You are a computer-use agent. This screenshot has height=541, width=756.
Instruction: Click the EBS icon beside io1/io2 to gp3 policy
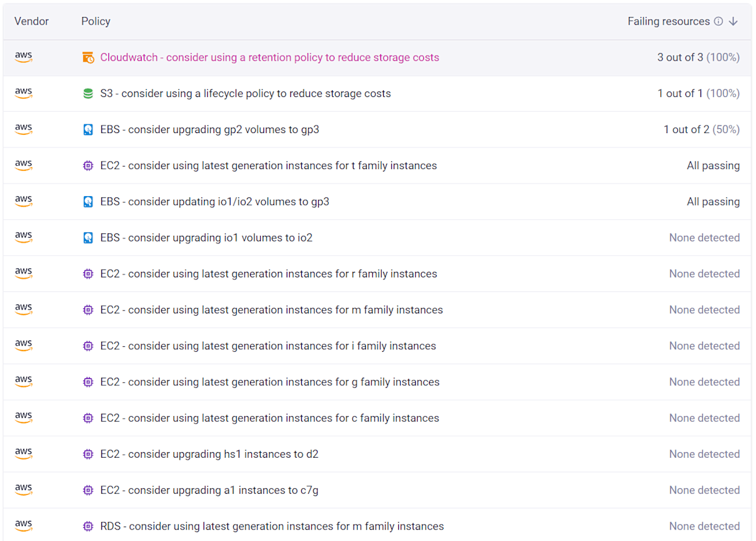coord(88,202)
